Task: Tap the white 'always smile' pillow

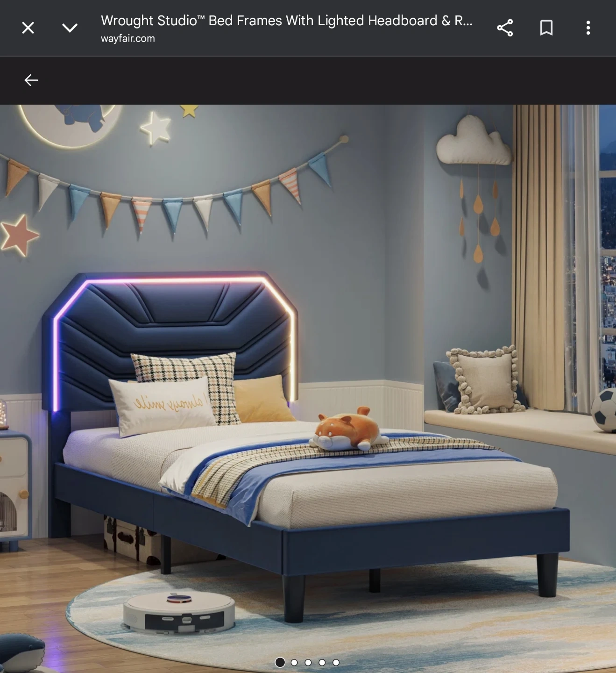Action: tap(161, 404)
